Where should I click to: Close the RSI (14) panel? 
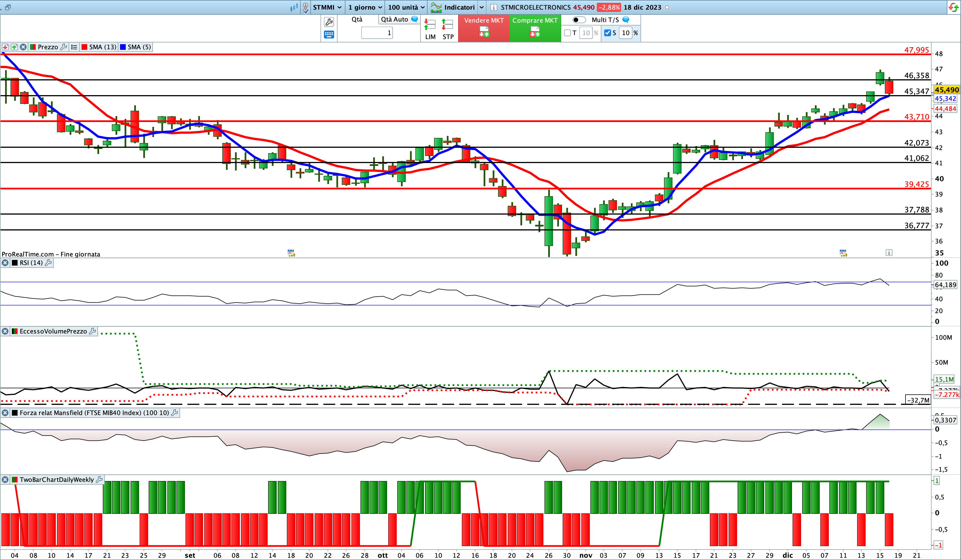5,263
